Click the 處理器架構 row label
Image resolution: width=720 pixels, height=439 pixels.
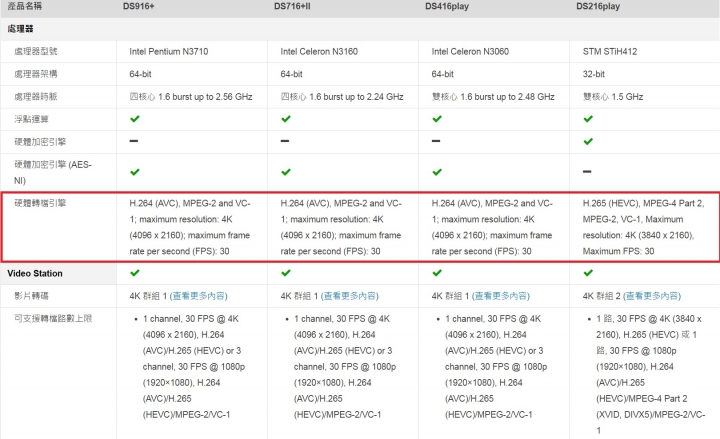(x=35, y=74)
